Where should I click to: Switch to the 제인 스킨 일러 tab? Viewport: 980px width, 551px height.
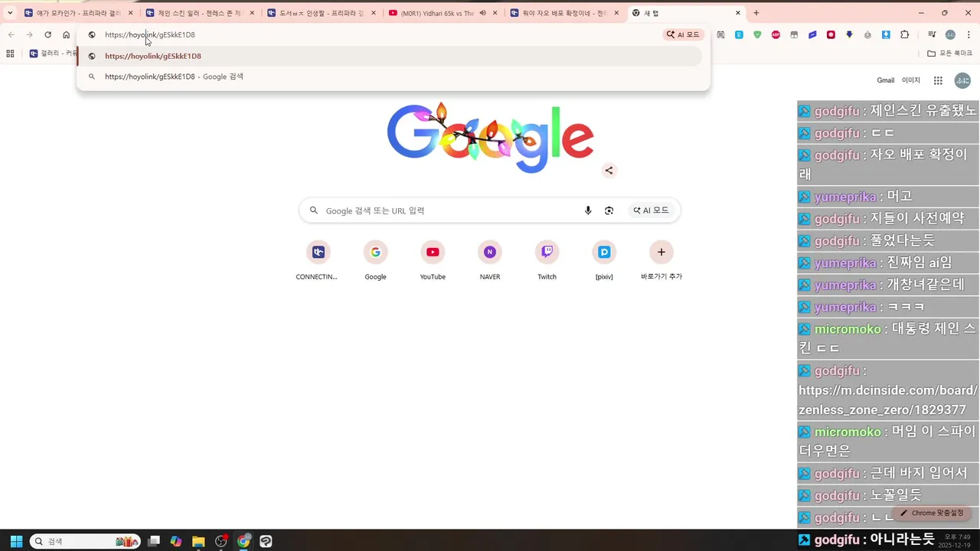[x=200, y=13]
